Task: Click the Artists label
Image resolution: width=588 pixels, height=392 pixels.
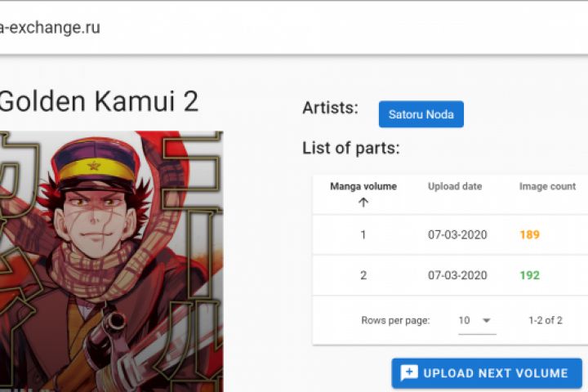Action: pos(330,108)
